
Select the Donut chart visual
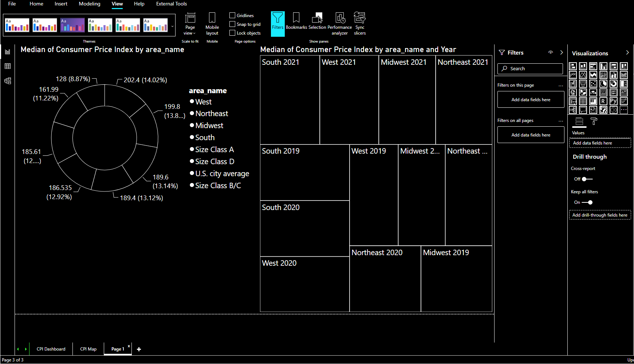point(614,84)
